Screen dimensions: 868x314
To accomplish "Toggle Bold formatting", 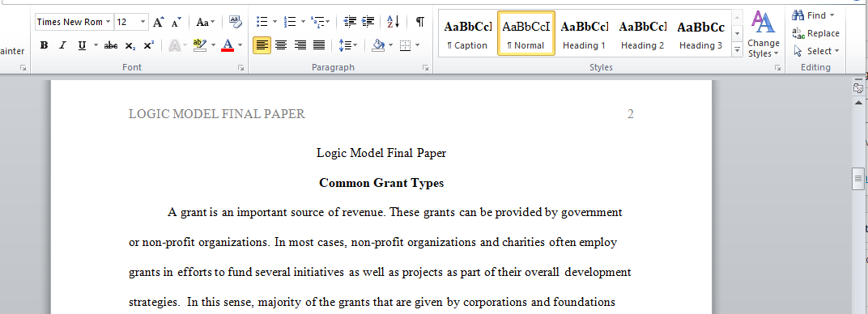I will [45, 45].
